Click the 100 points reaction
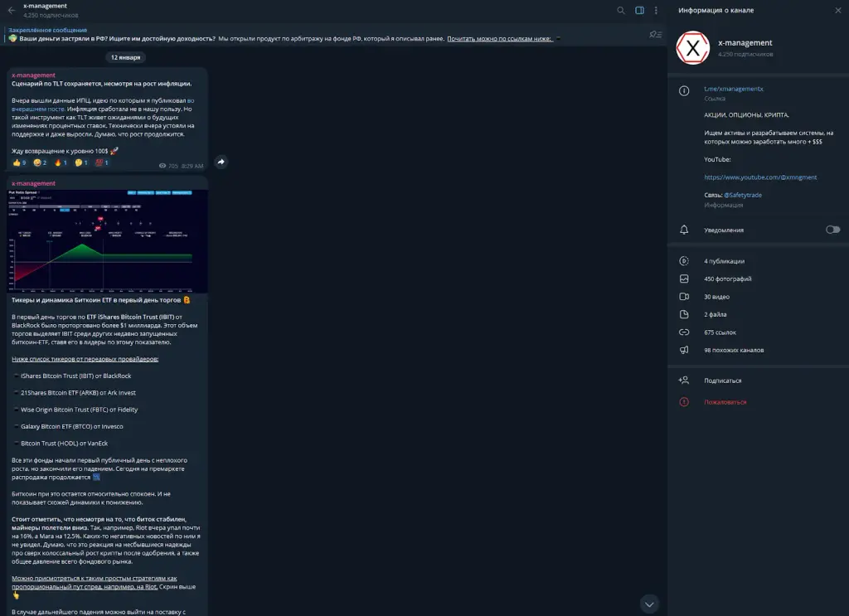This screenshot has width=849, height=616. pyautogui.click(x=101, y=162)
